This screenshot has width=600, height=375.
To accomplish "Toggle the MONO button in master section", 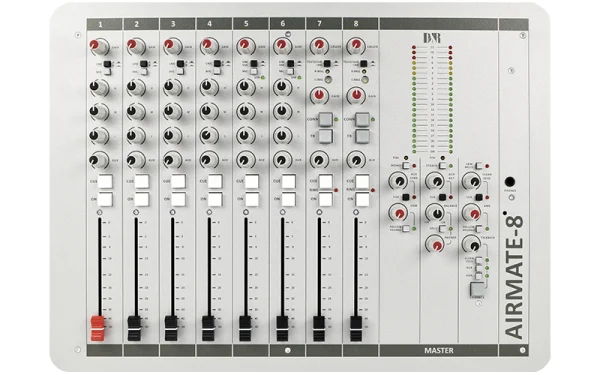I will tap(406, 166).
